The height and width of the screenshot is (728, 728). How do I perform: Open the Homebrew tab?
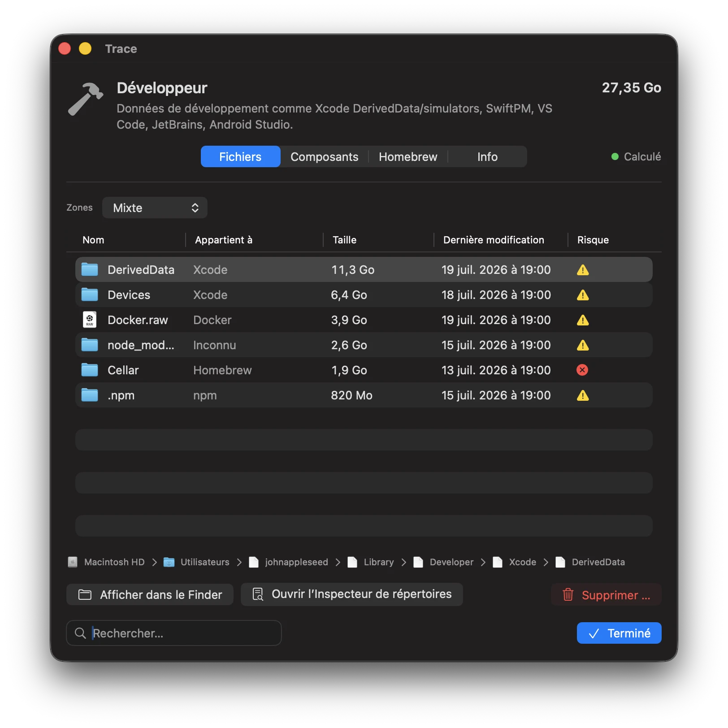tap(408, 156)
